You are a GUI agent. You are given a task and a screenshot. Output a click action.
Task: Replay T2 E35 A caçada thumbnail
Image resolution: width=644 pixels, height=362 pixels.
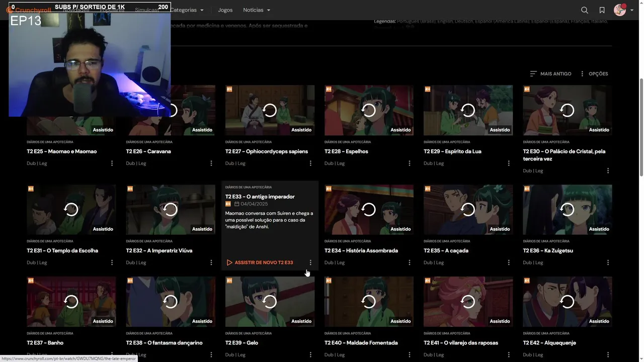tap(468, 209)
